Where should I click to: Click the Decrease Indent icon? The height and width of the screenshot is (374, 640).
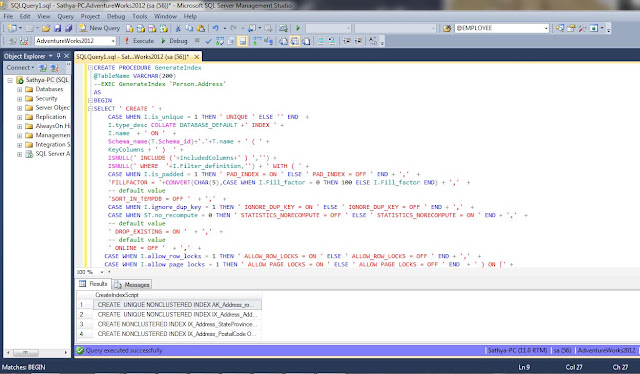point(347,41)
